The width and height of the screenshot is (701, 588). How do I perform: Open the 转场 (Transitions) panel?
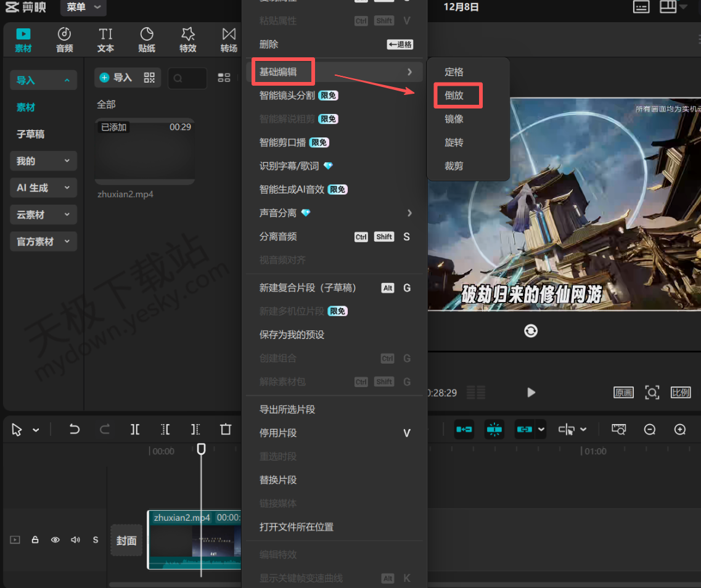click(229, 39)
